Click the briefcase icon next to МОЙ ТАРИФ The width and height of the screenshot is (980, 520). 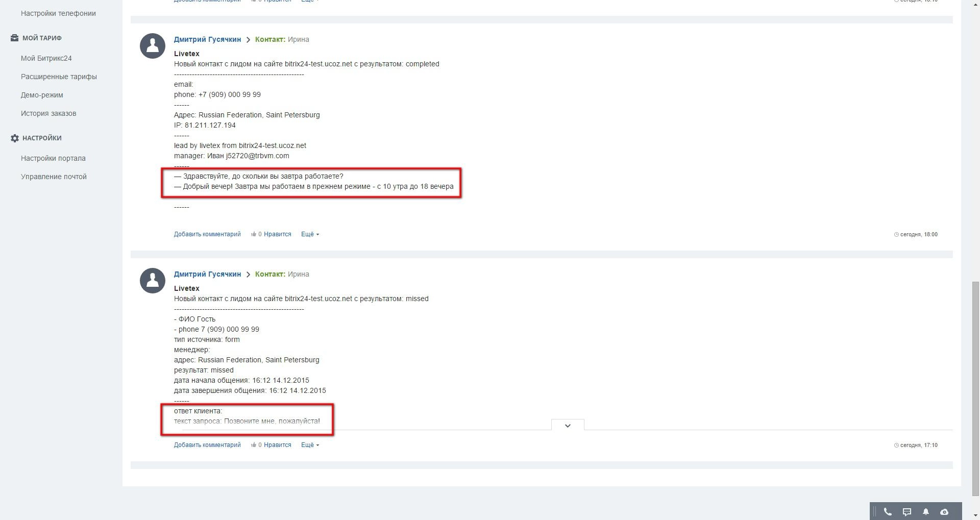15,38
